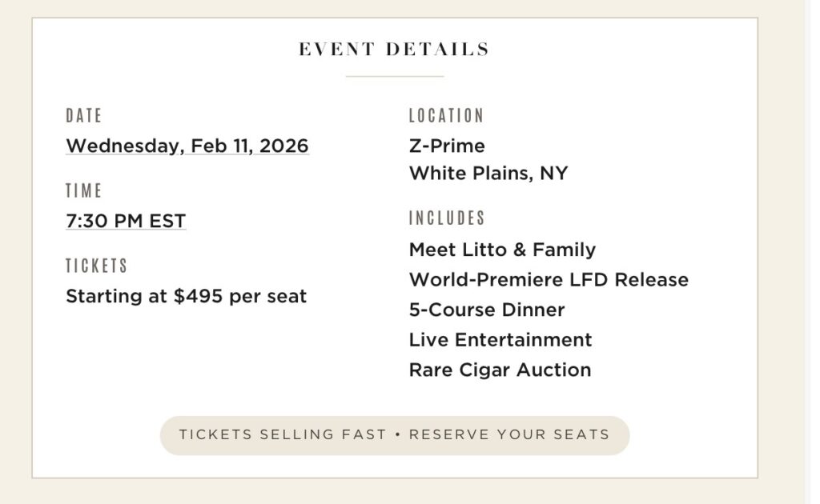This screenshot has width=820, height=504.
Task: Select the Meet Litto & Family item
Action: 502,250
